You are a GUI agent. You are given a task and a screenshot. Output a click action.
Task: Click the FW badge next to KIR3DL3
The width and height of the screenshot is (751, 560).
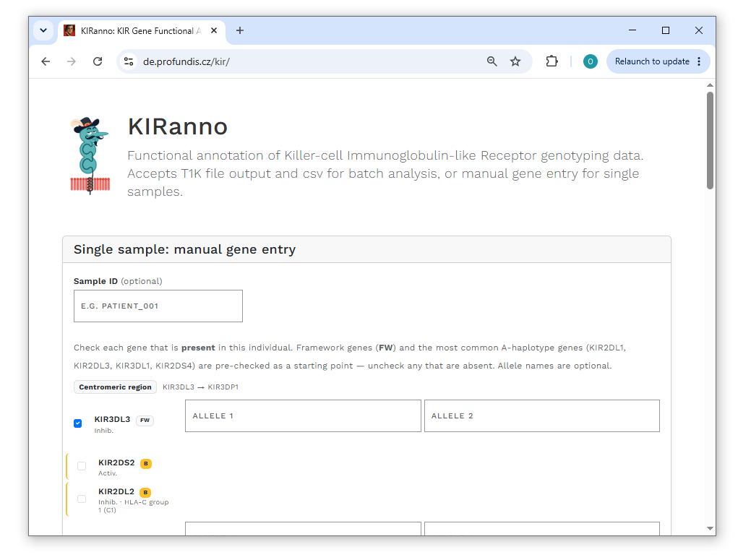[x=145, y=421]
